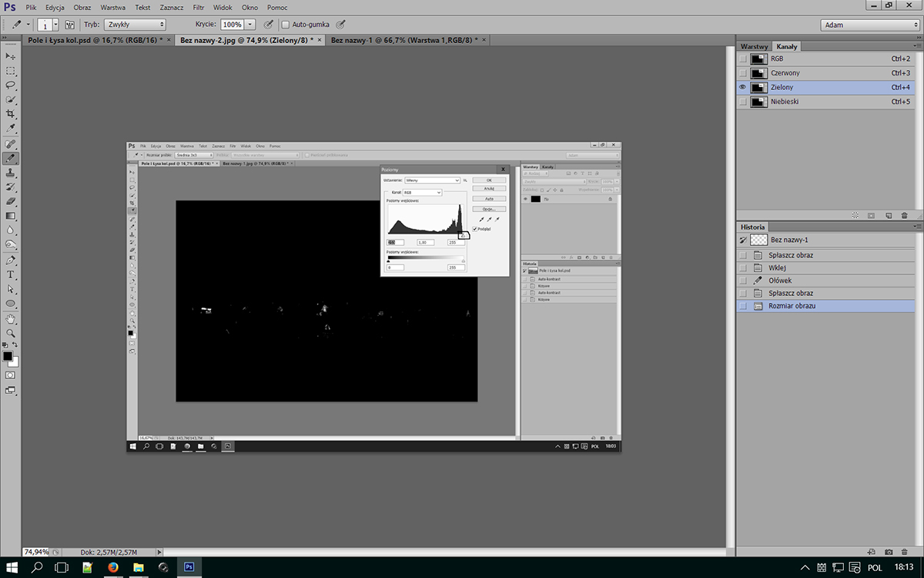924x578 pixels.
Task: Select the Clone Stamp tool
Action: (11, 173)
